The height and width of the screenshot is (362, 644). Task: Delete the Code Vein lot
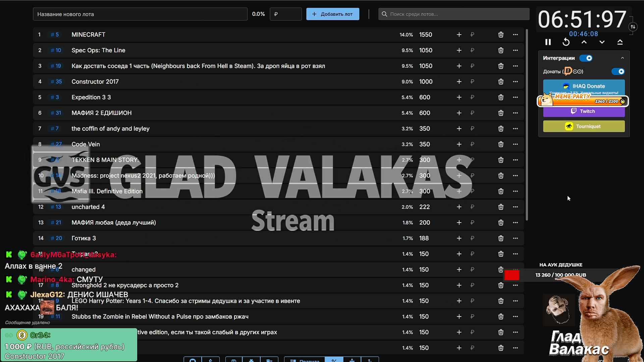tap(501, 144)
